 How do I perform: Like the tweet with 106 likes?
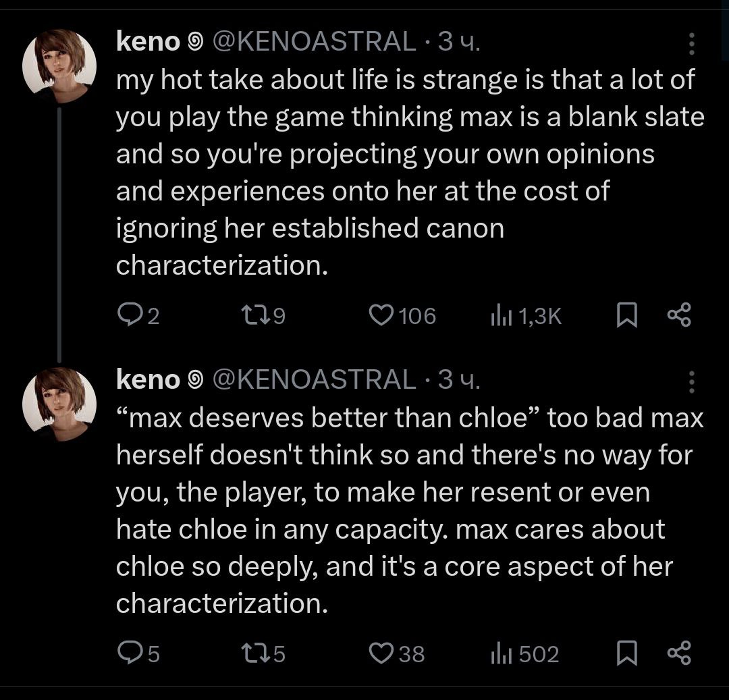click(x=382, y=316)
